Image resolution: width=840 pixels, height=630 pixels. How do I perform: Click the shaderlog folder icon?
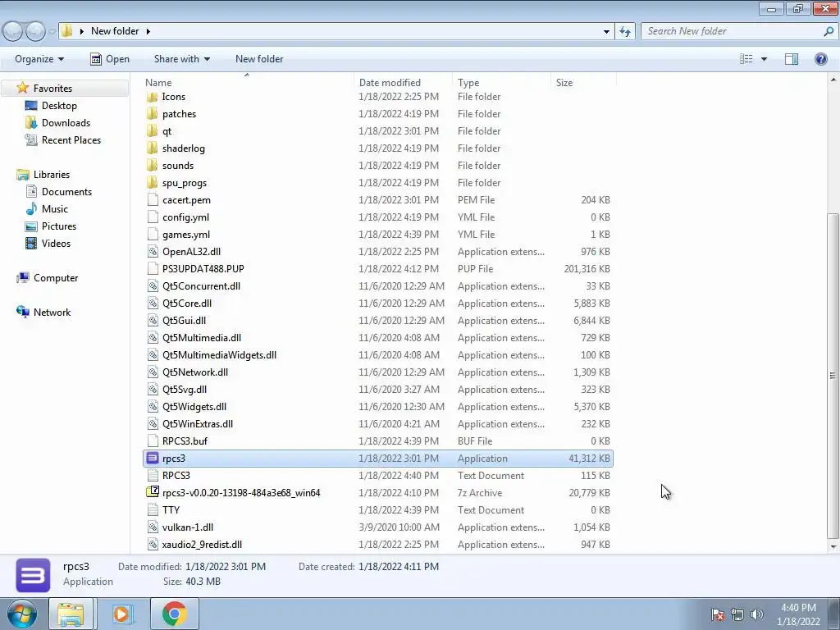pos(153,148)
